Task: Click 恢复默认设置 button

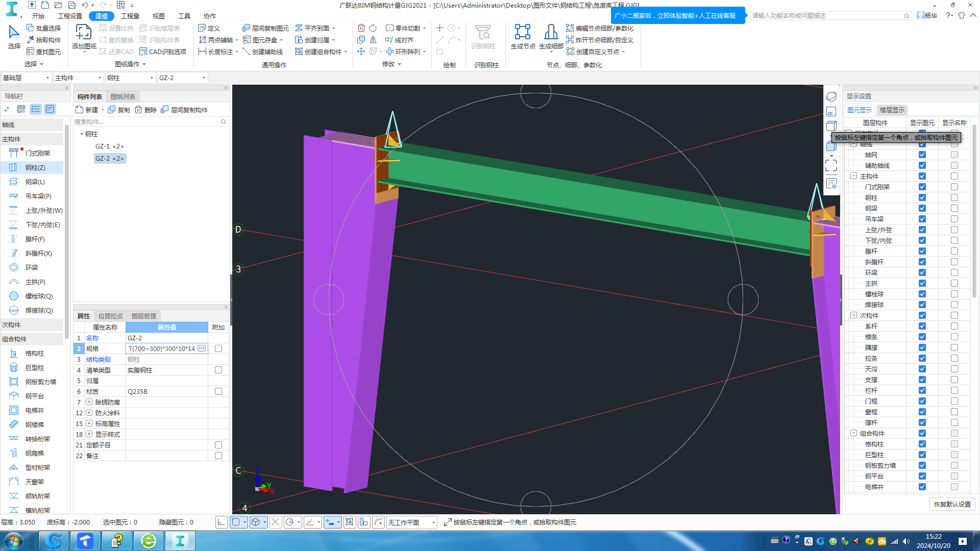Action: (952, 504)
